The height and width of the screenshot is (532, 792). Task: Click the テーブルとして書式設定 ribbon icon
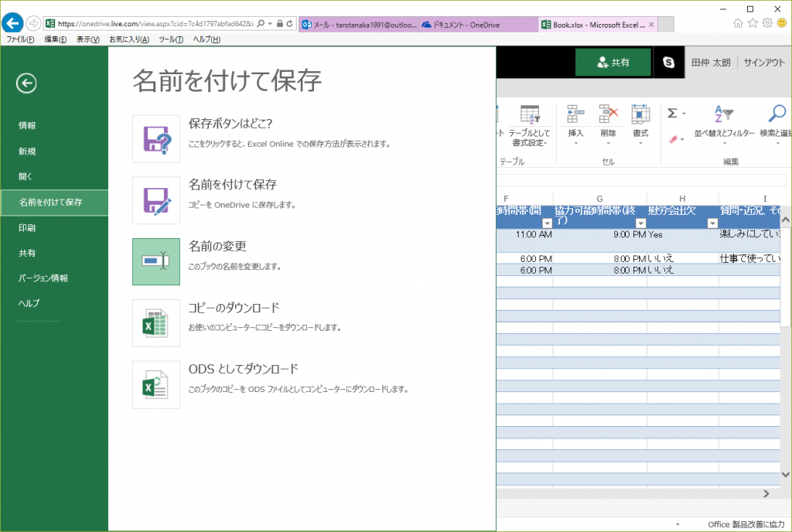529,114
